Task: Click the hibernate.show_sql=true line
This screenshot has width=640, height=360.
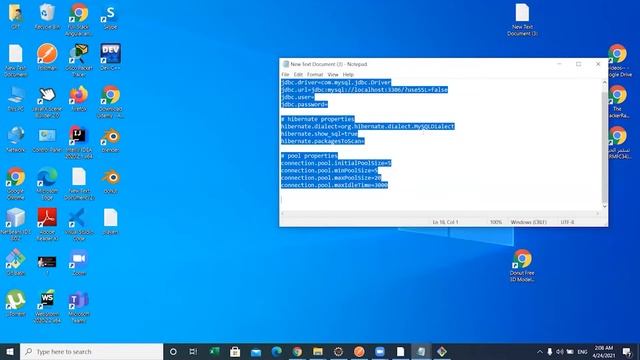Action: 319,134
